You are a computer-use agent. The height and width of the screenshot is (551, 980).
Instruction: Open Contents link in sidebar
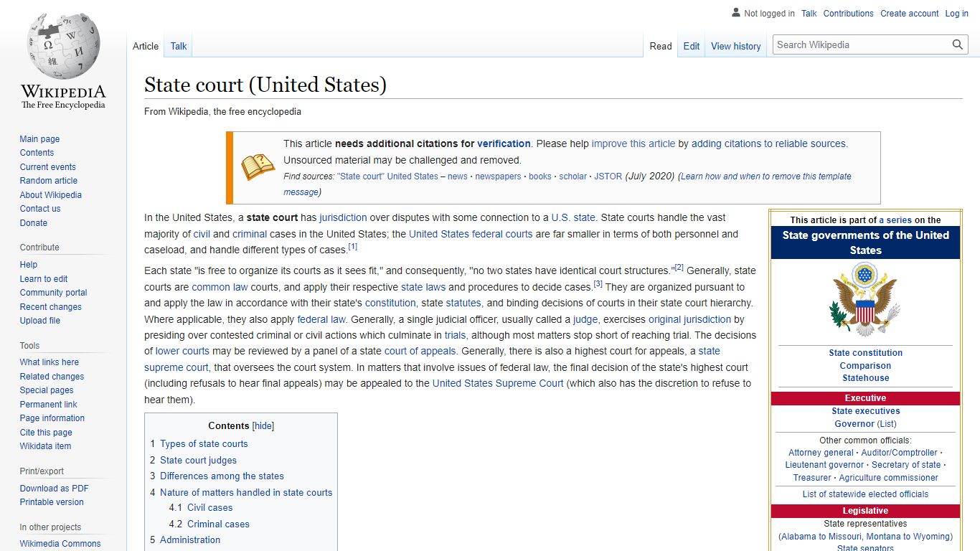[x=37, y=153]
